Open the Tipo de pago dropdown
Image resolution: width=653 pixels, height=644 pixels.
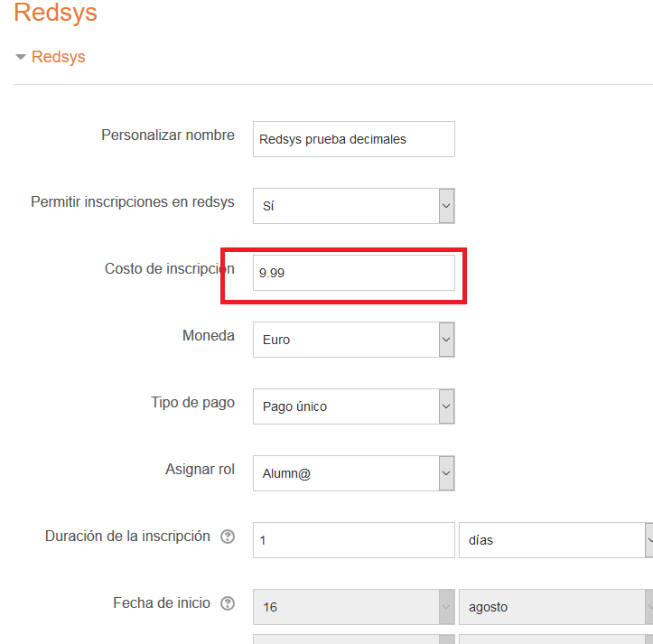coord(353,406)
